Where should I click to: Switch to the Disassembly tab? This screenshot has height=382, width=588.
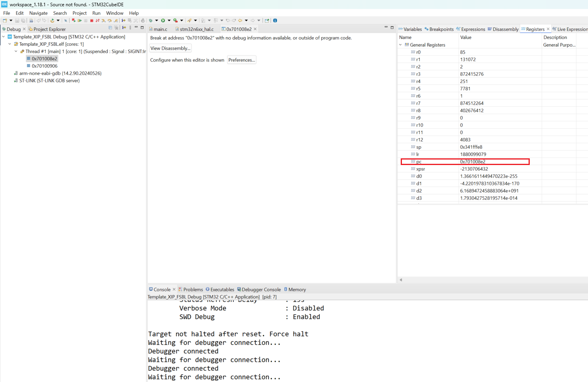[x=503, y=29]
